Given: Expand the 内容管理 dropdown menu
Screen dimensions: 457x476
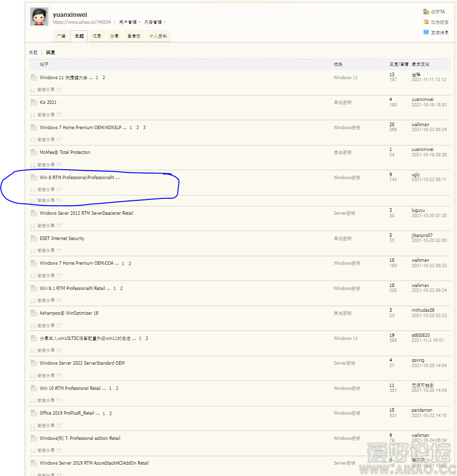Looking at the screenshot, I should (x=155, y=22).
